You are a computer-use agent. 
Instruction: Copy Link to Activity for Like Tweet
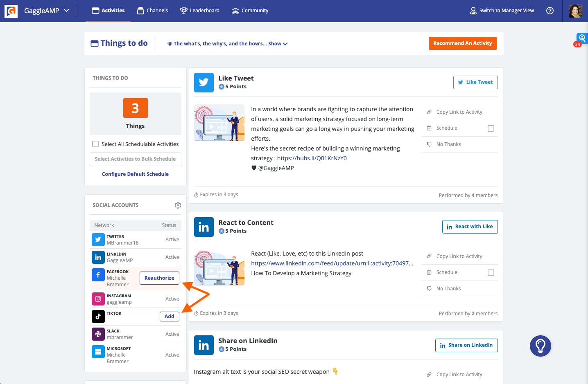[x=459, y=112]
